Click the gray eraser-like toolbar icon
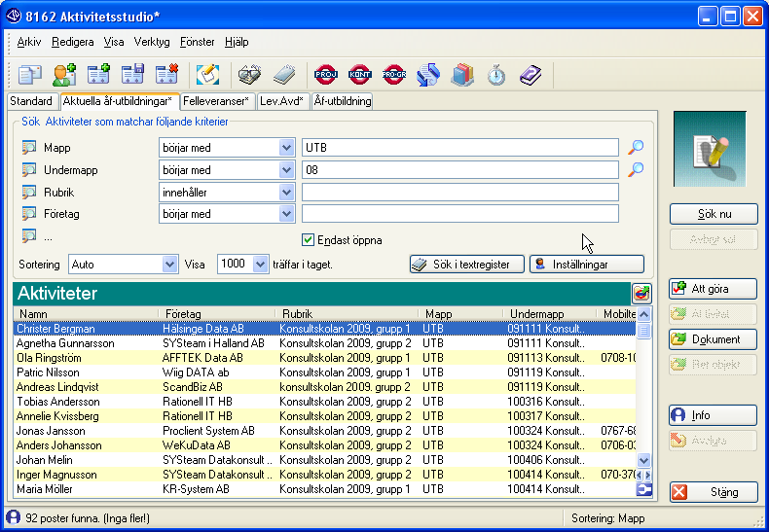The width and height of the screenshot is (769, 532). point(284,75)
